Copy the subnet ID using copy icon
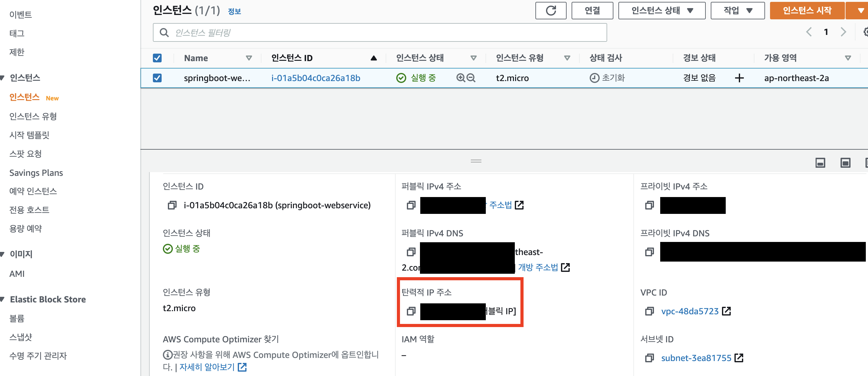Viewport: 868px width, 376px height. pos(649,358)
